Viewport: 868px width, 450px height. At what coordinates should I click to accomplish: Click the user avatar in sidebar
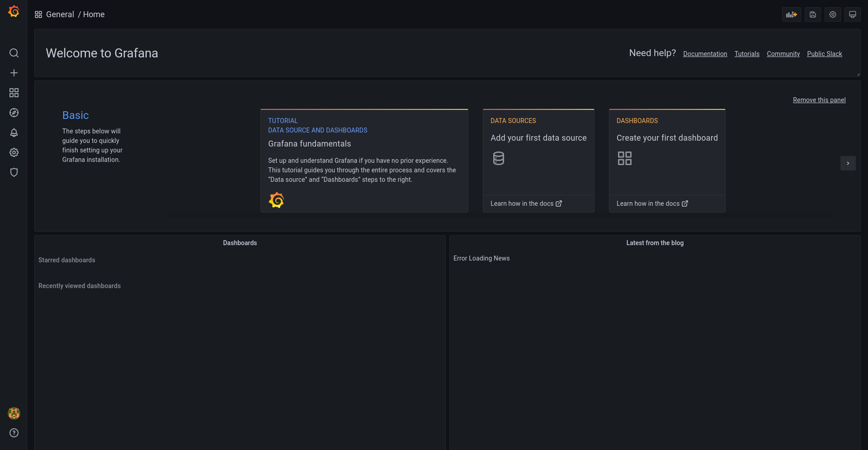point(14,413)
